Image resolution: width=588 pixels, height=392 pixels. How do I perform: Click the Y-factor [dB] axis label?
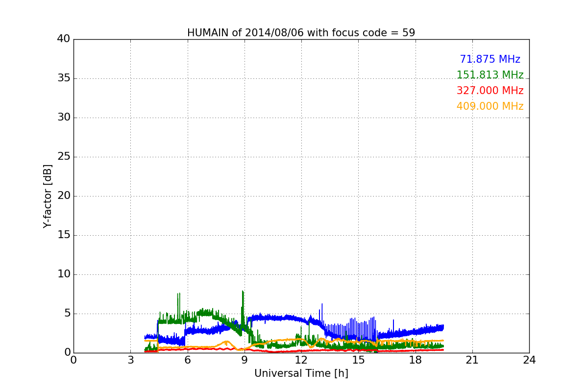(x=48, y=196)
